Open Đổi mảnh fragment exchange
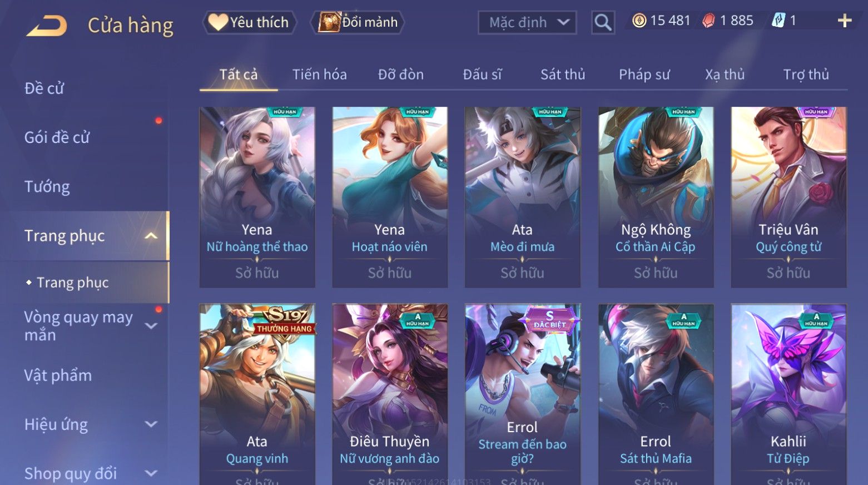This screenshot has width=868, height=485. click(x=358, y=22)
